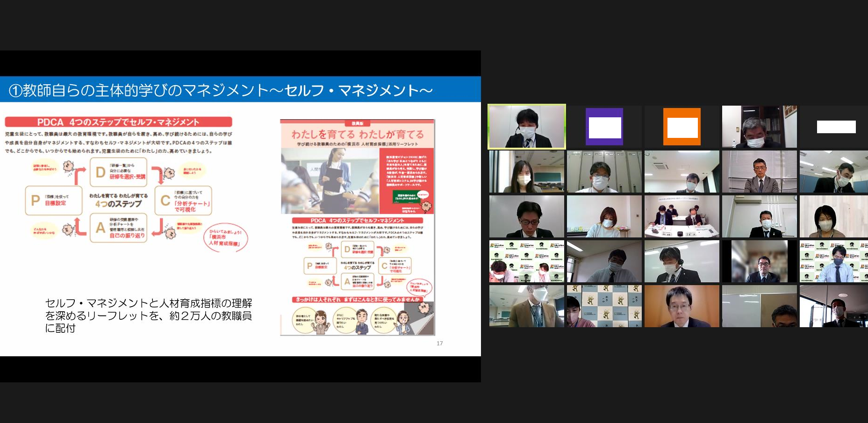Image resolution: width=868 pixels, height=423 pixels.
Task: Click the slide title セルフ・マネジメント banner
Action: pyautogui.click(x=240, y=89)
